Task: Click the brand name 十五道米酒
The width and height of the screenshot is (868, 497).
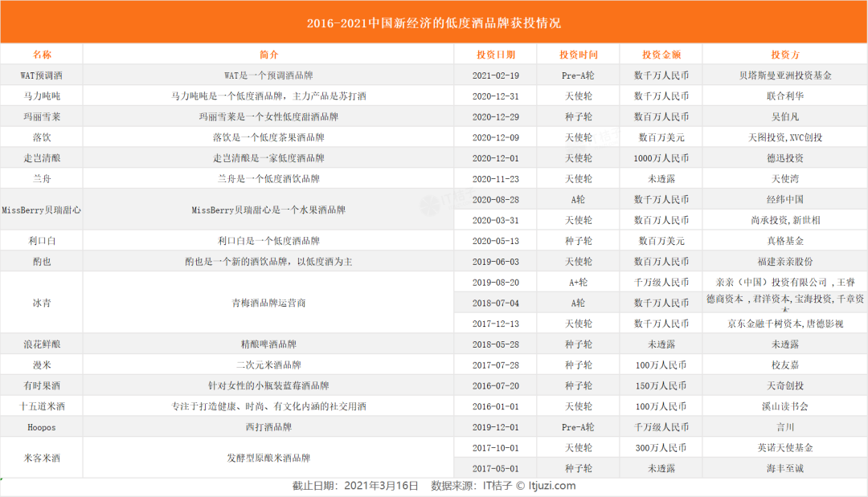Action: (x=42, y=406)
